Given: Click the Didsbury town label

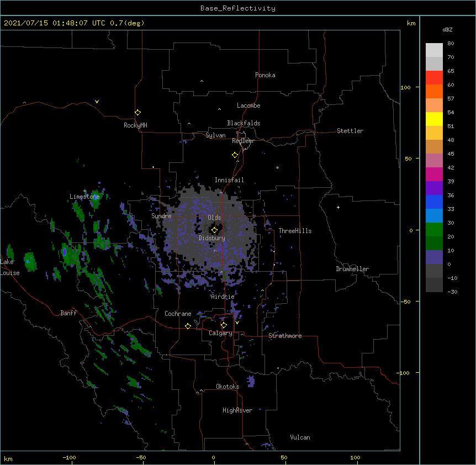Looking at the screenshot, I should 211,238.
